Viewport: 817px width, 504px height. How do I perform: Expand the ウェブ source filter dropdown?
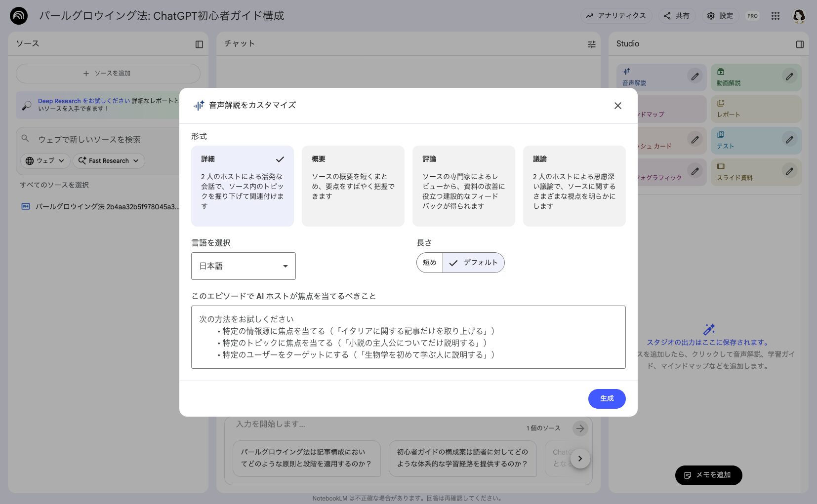[45, 160]
